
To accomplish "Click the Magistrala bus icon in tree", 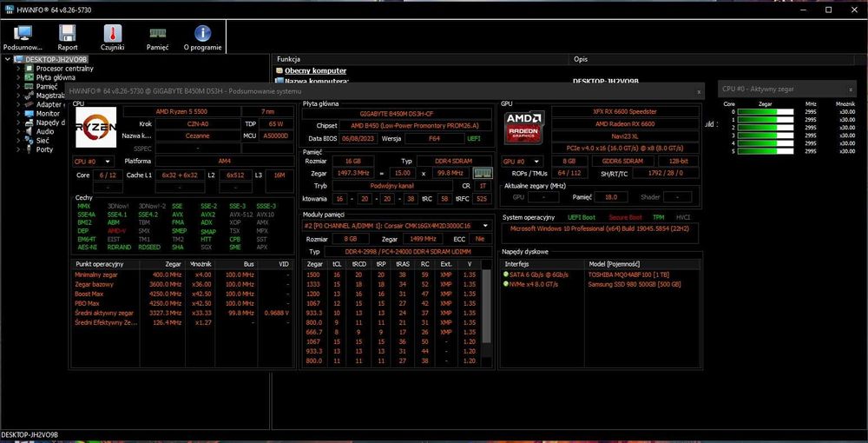I will click(x=30, y=96).
